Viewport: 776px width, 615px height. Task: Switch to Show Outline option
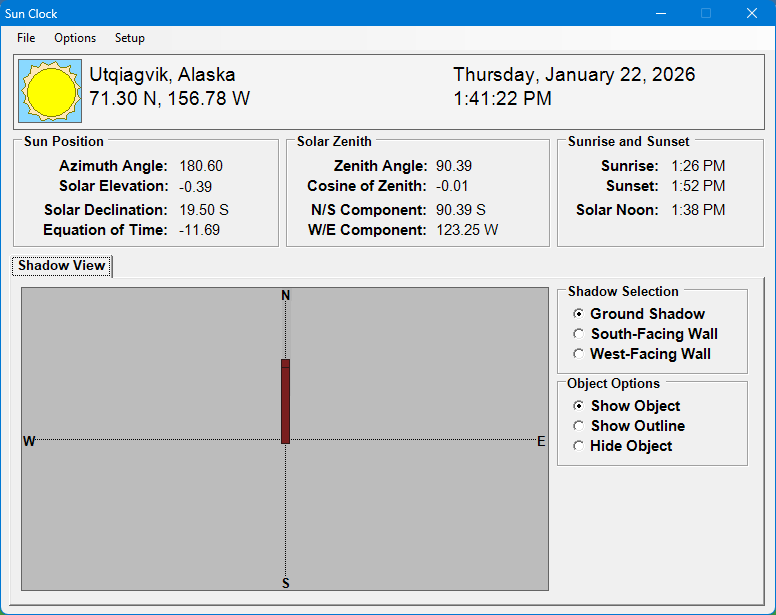[x=579, y=426]
